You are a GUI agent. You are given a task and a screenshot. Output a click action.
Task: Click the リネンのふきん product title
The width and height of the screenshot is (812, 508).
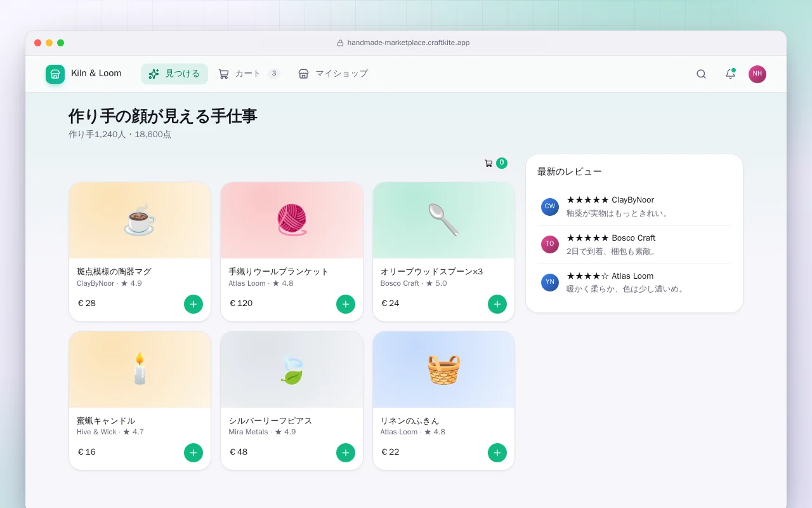[410, 421]
